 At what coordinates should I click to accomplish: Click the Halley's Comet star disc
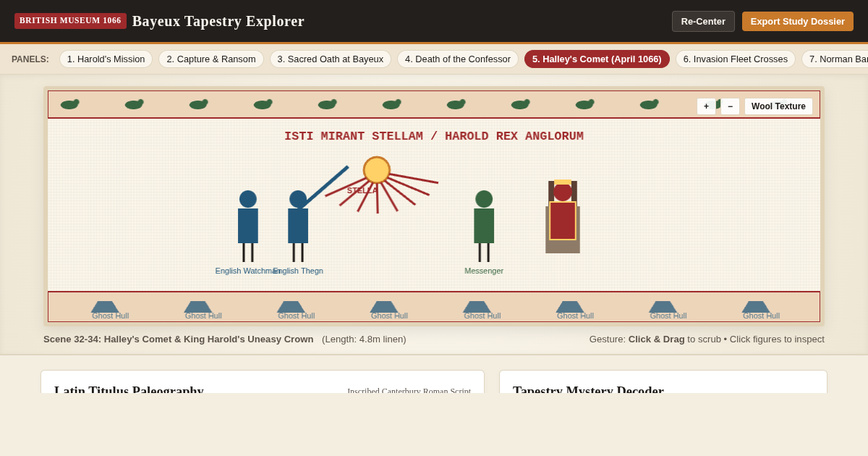377,170
